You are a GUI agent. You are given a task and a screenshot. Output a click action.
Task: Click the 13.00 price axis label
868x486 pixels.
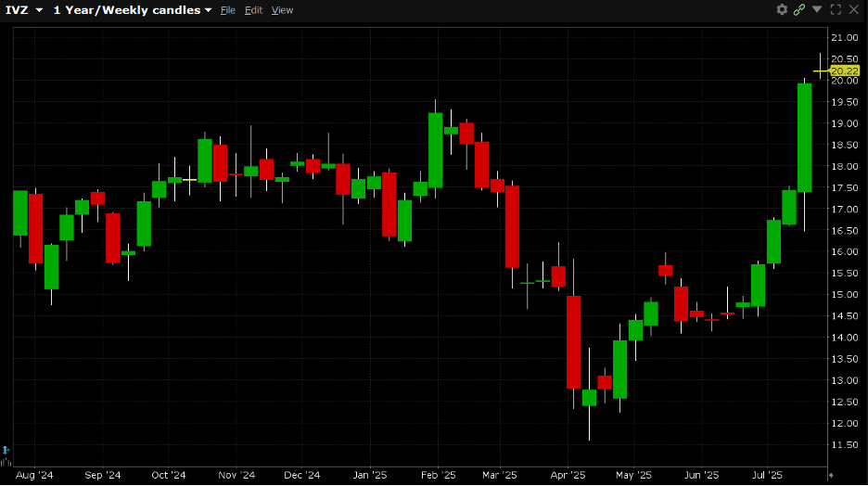(844, 381)
